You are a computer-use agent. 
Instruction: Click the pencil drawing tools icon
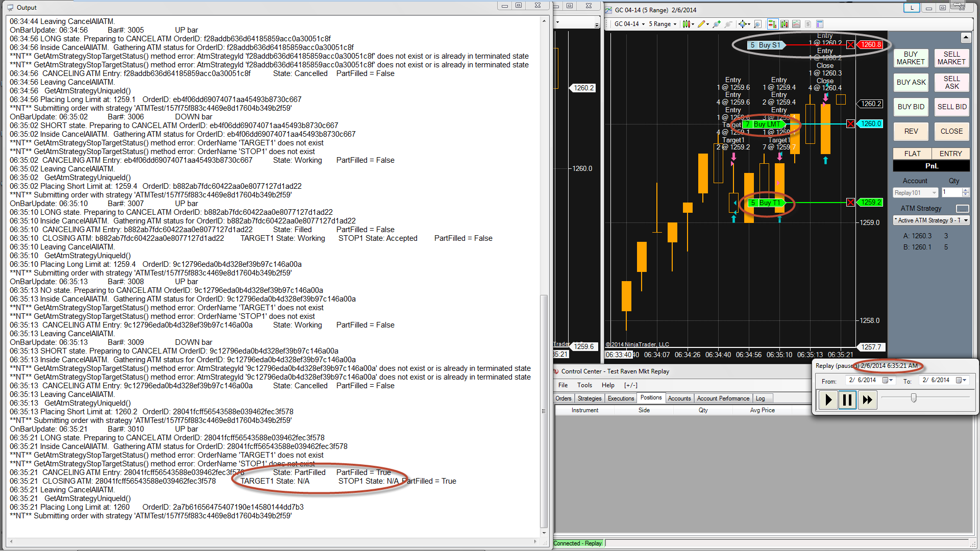[x=701, y=24]
